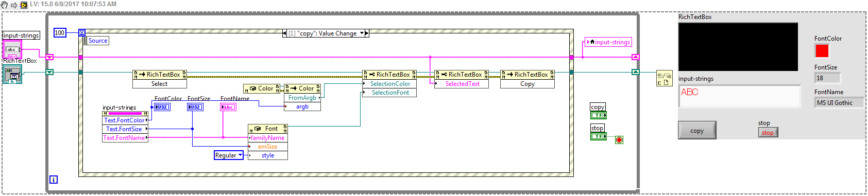
Task: Click the emSize input of Font
Action: pos(268,147)
